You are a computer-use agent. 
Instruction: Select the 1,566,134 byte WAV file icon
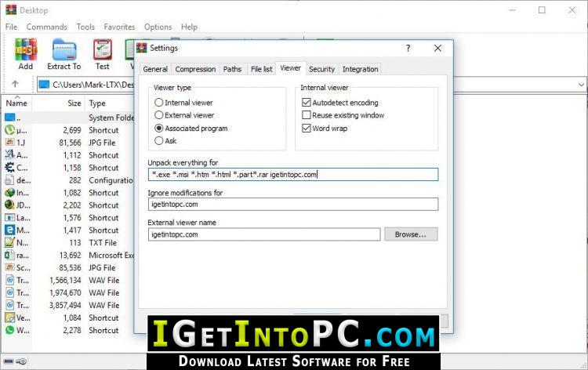click(x=9, y=280)
